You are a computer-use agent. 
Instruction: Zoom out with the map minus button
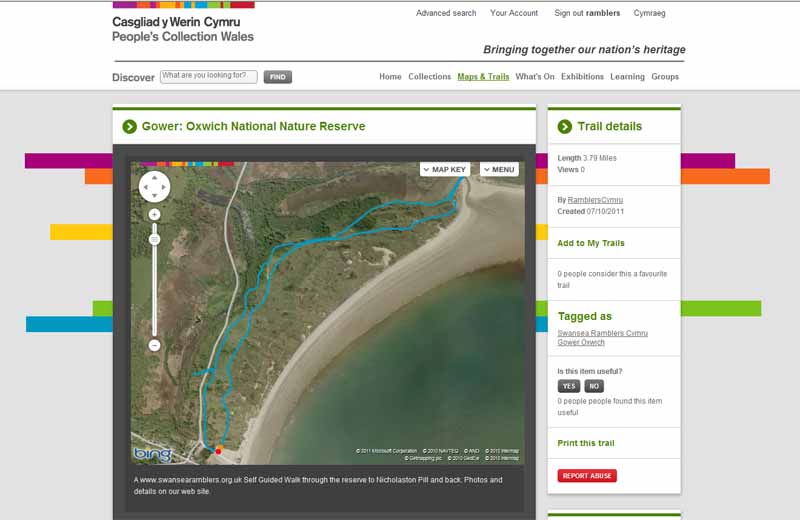click(155, 345)
